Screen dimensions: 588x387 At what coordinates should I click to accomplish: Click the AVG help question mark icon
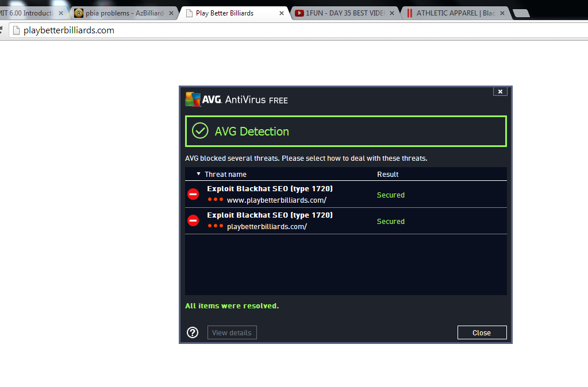(193, 332)
